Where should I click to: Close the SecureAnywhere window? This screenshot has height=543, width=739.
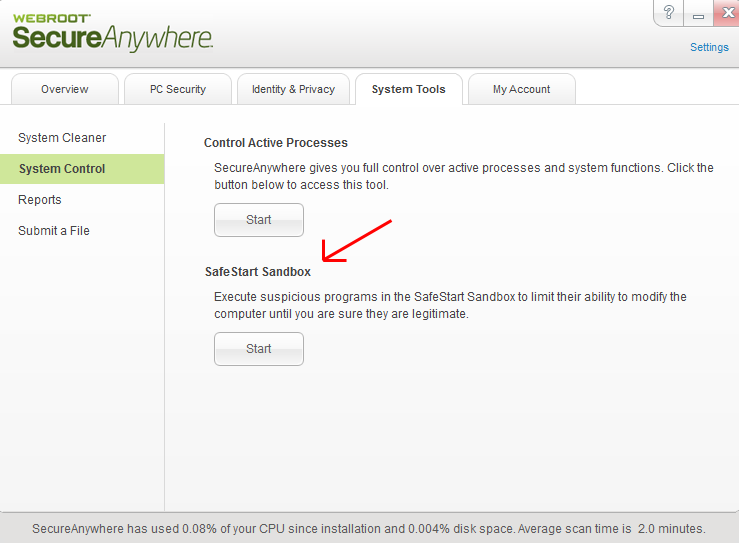point(727,13)
